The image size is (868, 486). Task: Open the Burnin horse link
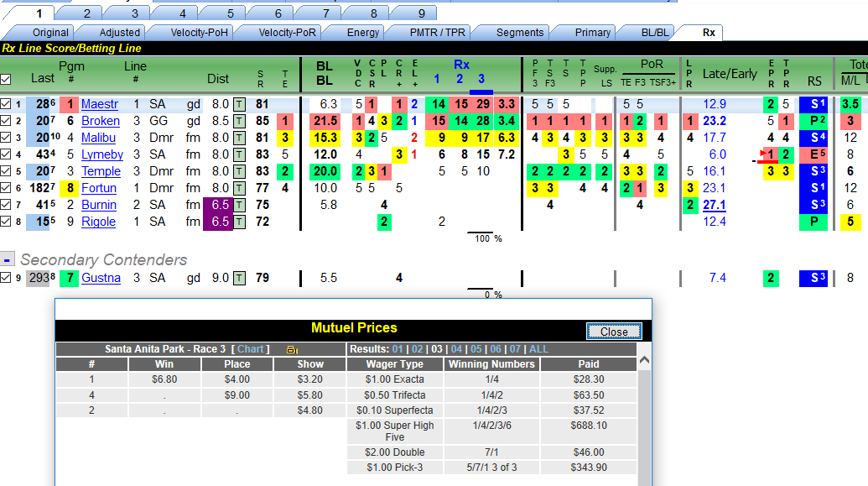99,205
